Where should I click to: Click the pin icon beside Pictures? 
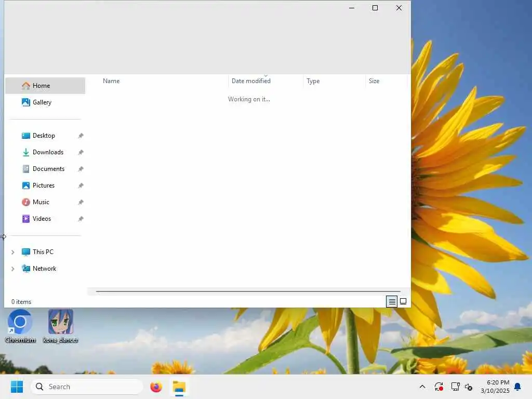pyautogui.click(x=81, y=185)
